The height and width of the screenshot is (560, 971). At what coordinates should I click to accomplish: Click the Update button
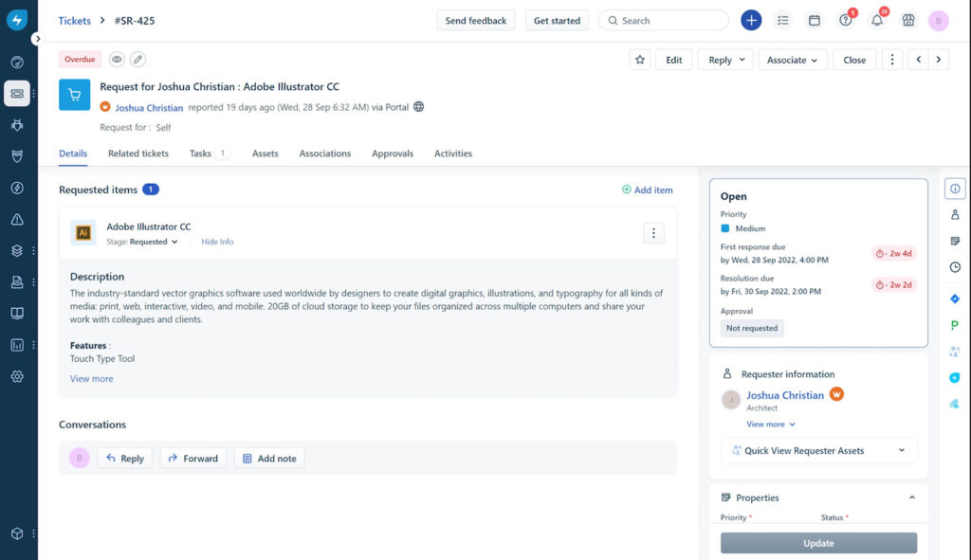tap(818, 543)
